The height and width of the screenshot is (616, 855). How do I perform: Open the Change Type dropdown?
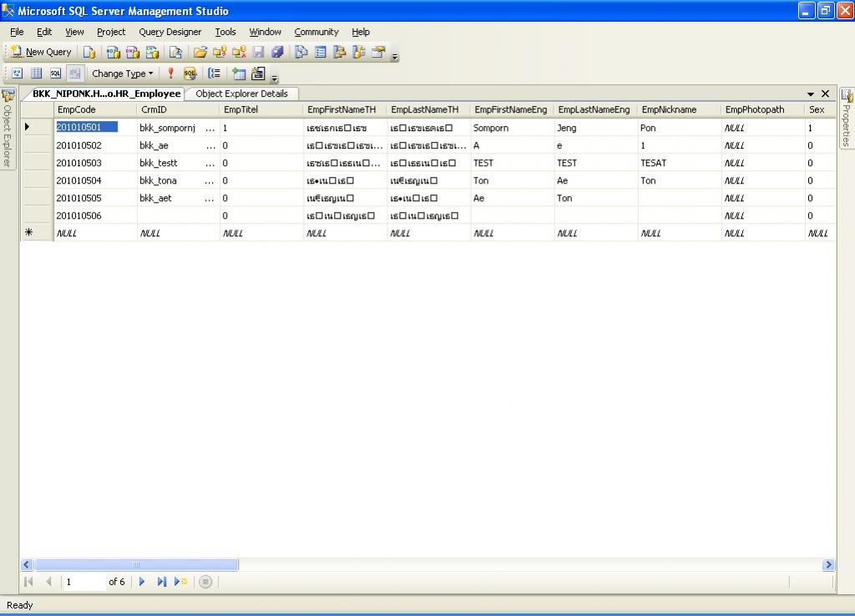click(x=122, y=73)
